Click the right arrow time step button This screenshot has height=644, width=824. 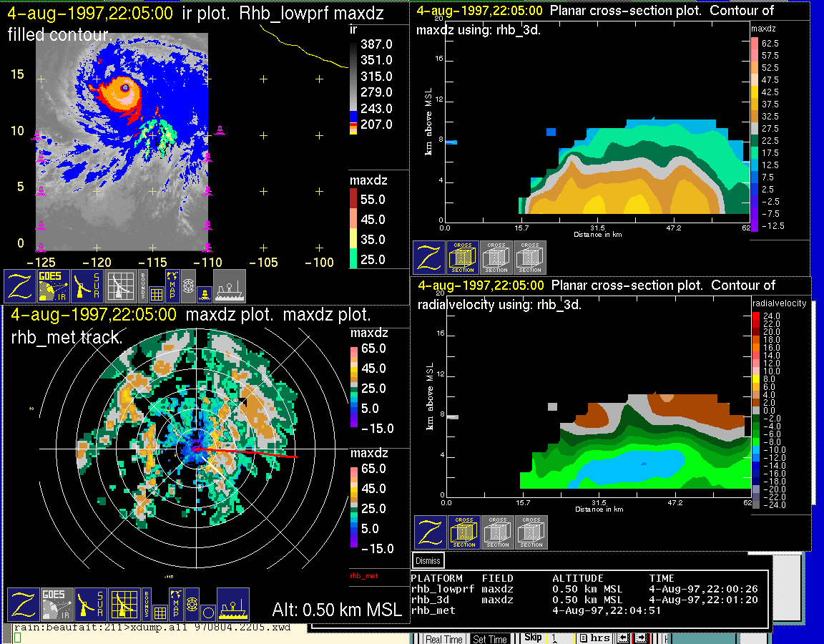pos(641,638)
